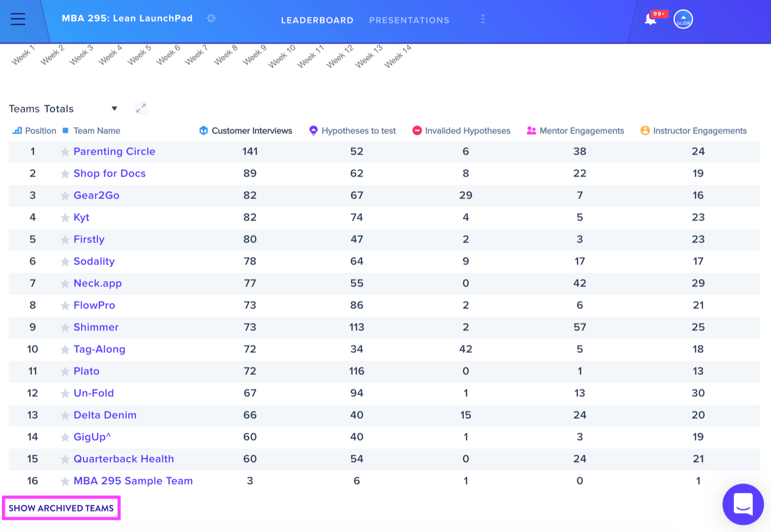The image size is (771, 532).
Task: Star the Gear2Go team
Action: 65,196
